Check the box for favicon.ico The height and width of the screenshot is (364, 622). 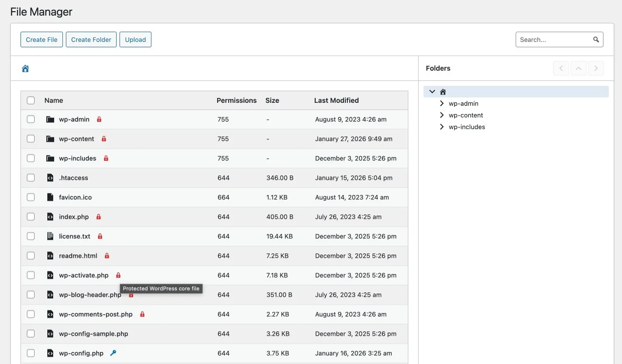click(x=31, y=197)
